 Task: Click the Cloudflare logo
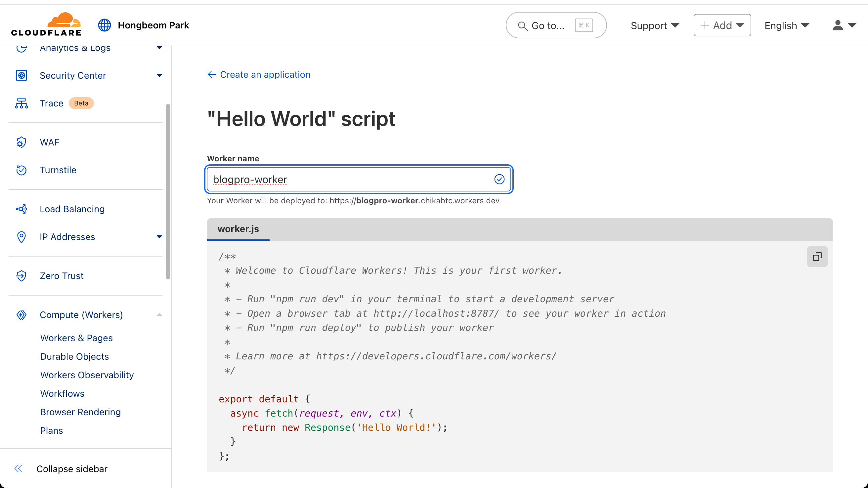pos(46,24)
